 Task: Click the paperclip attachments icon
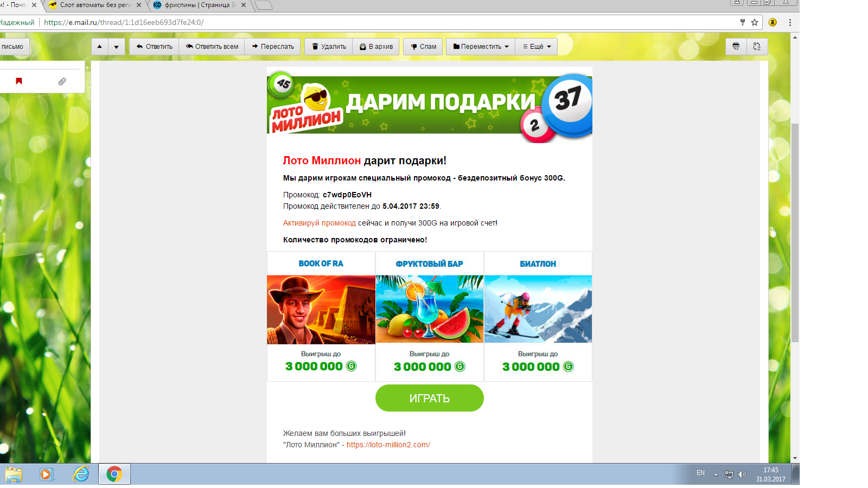pos(61,81)
